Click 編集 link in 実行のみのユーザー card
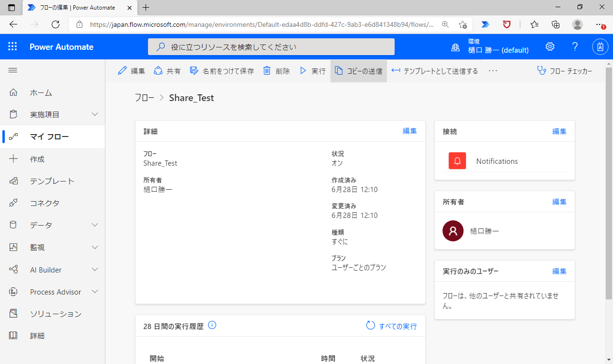Image resolution: width=613 pixels, height=364 pixels. tap(559, 271)
